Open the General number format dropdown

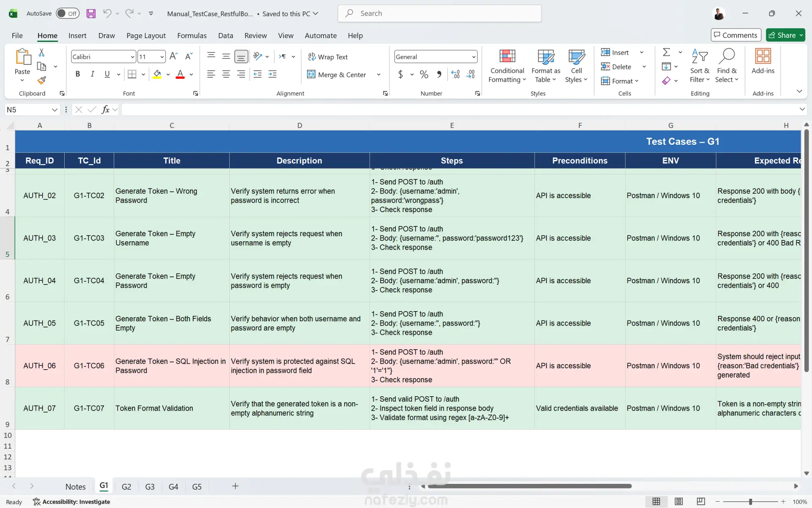click(473, 57)
